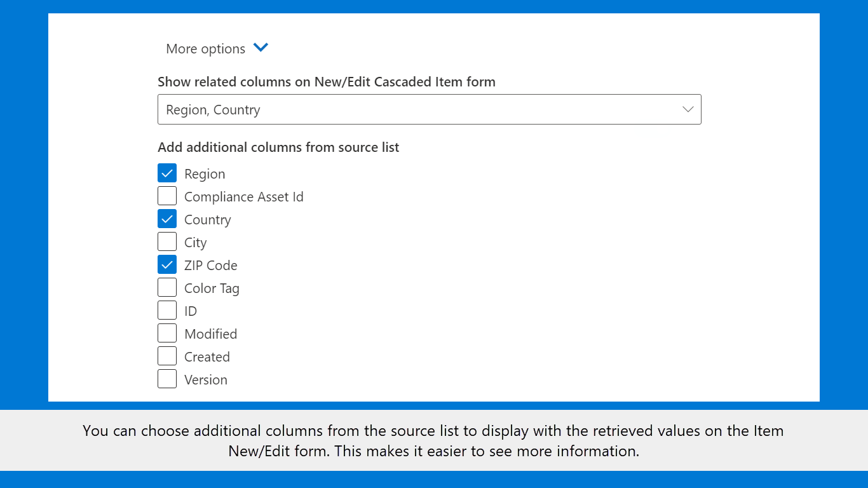
Task: Click the Region, Country selected text
Action: pos(213,110)
